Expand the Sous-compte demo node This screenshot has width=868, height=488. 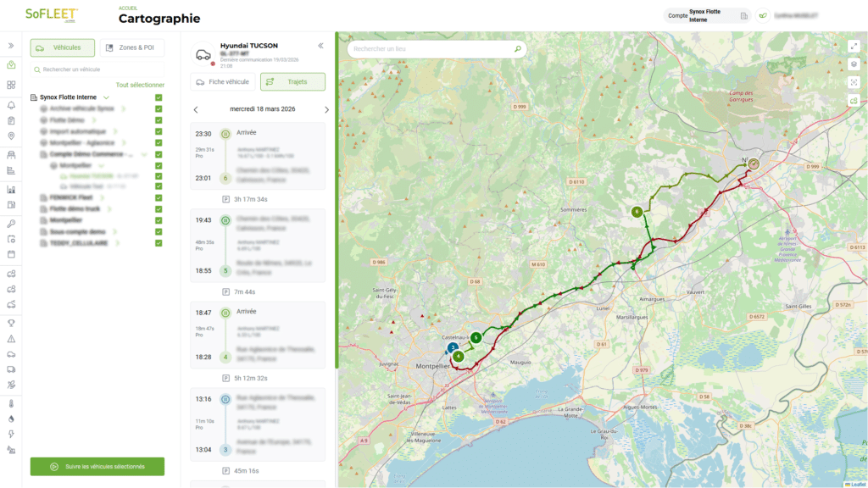pyautogui.click(x=114, y=232)
